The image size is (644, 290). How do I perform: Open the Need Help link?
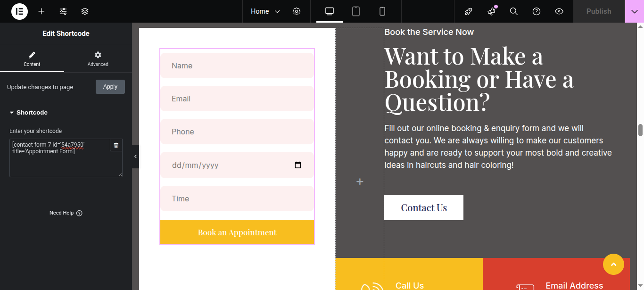click(x=66, y=213)
